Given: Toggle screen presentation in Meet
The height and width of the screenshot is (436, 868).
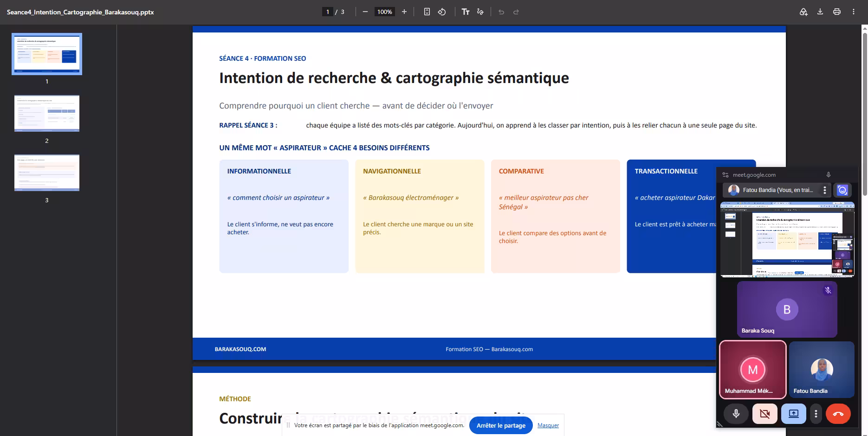Looking at the screenshot, I should (x=794, y=414).
